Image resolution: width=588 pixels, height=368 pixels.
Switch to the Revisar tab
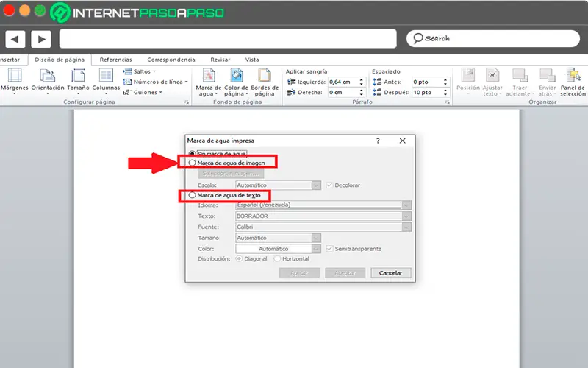pos(220,60)
